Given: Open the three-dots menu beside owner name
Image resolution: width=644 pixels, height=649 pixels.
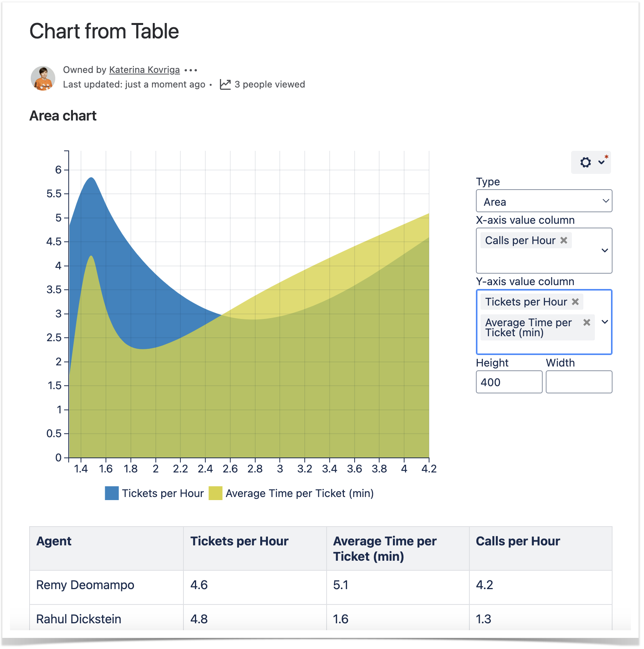Looking at the screenshot, I should tap(191, 70).
